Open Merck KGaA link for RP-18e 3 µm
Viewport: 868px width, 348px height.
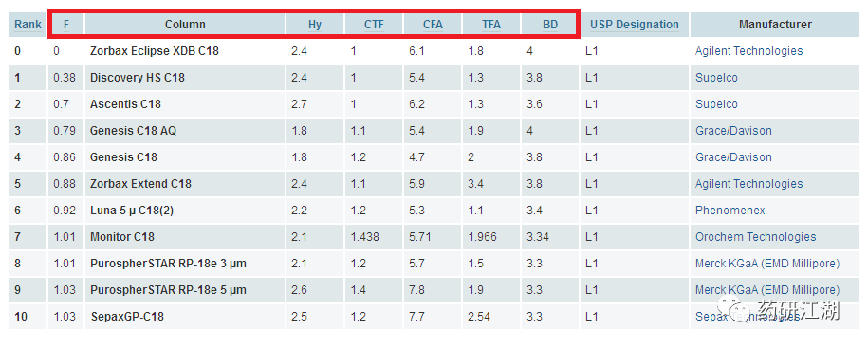767,264
